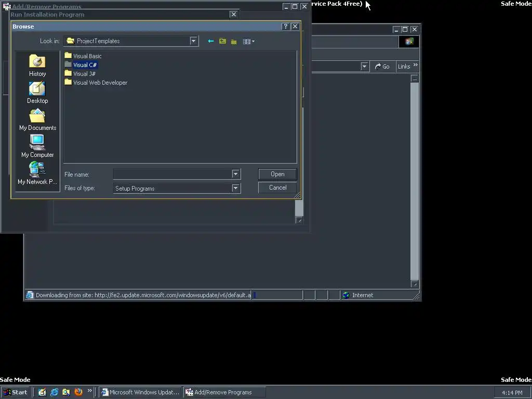Select My Computer in places bar

[x=37, y=147]
